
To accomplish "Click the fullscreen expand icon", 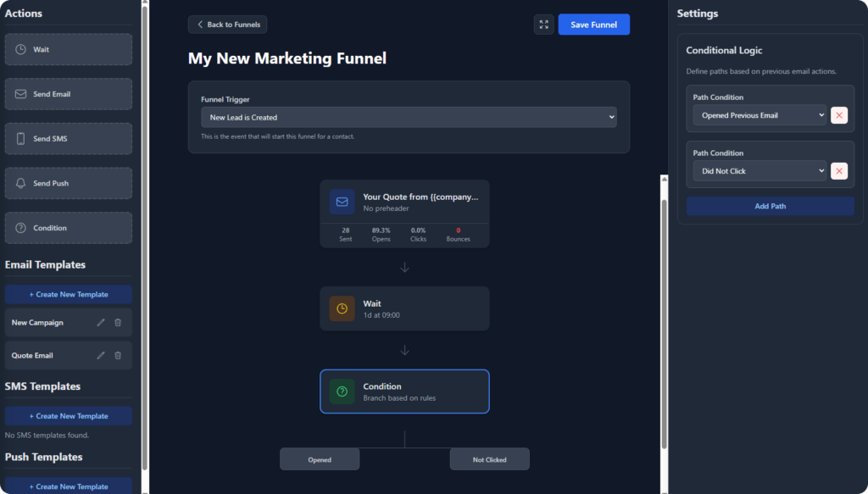I will [x=543, y=25].
